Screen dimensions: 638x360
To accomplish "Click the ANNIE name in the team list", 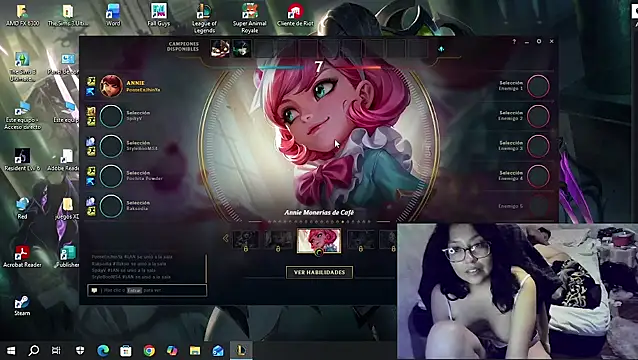I will (135, 83).
